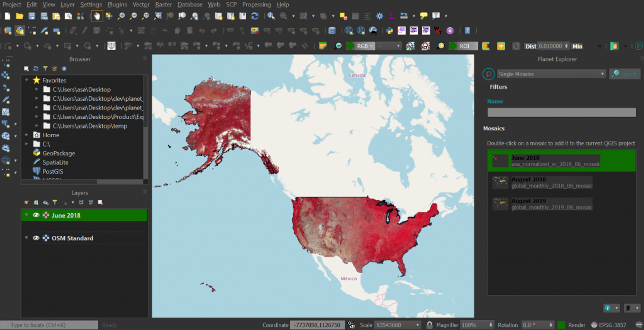This screenshot has width=644, height=330.
Task: Filter the Browser panel tree
Action: (45, 69)
